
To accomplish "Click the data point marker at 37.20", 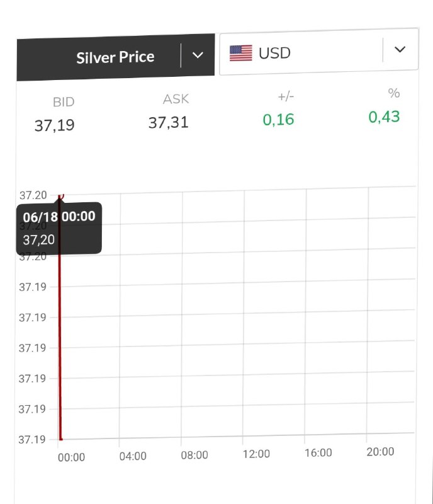I will pyautogui.click(x=60, y=196).
